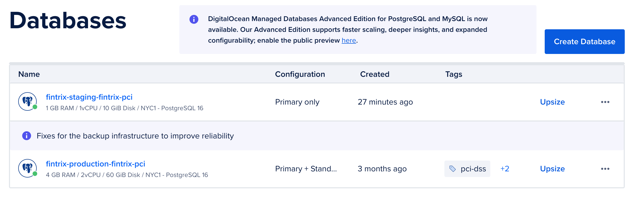The image size is (644, 205).
Task: Click the Configuration column header
Action: pyautogui.click(x=300, y=74)
